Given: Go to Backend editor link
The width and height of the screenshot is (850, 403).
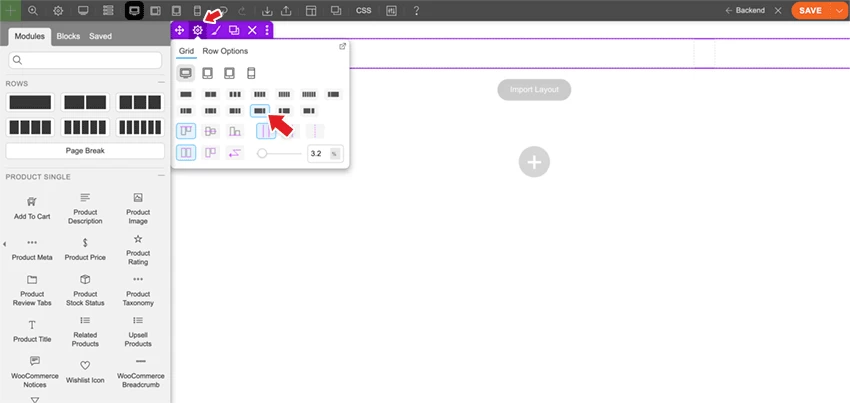Looking at the screenshot, I should click(745, 10).
